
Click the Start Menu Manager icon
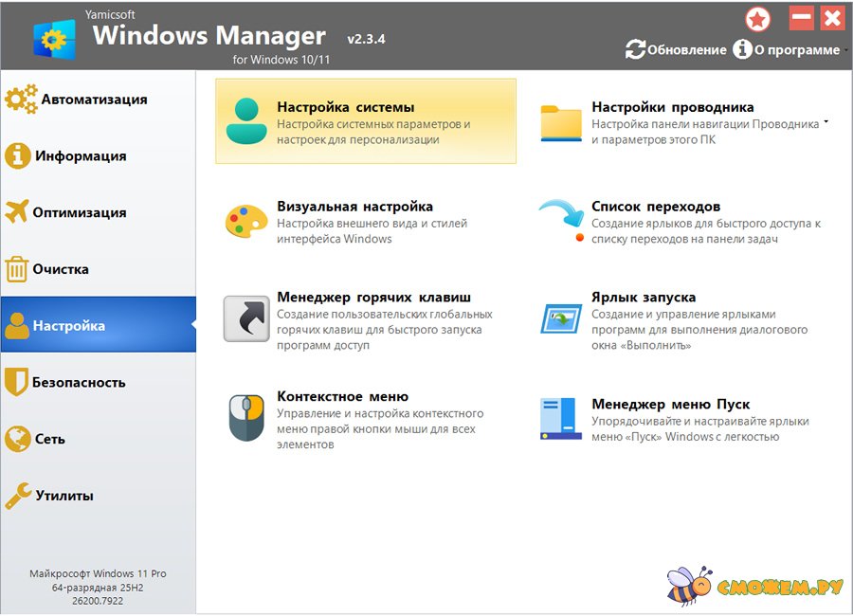tap(561, 418)
